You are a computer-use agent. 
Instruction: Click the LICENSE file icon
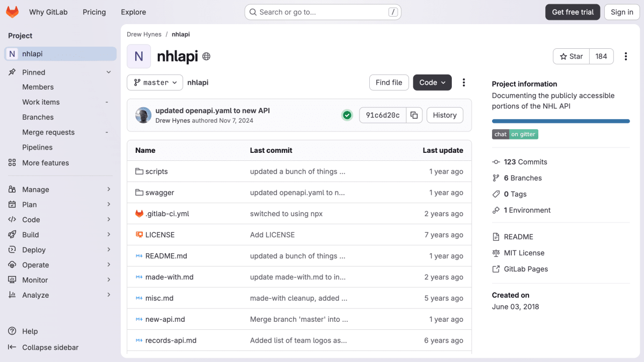[x=139, y=235]
